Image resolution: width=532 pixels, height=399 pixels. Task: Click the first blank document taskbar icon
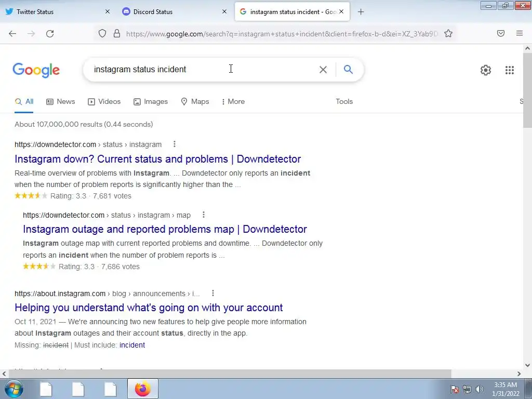click(x=46, y=389)
